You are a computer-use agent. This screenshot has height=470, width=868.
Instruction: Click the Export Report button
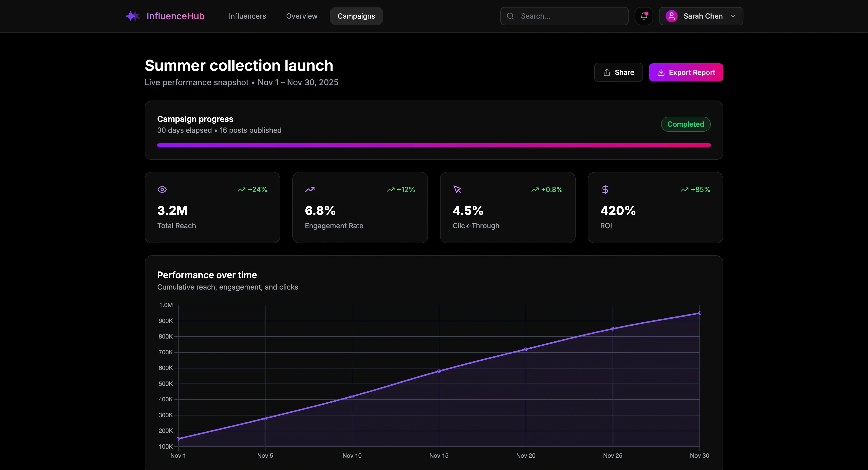tap(686, 72)
